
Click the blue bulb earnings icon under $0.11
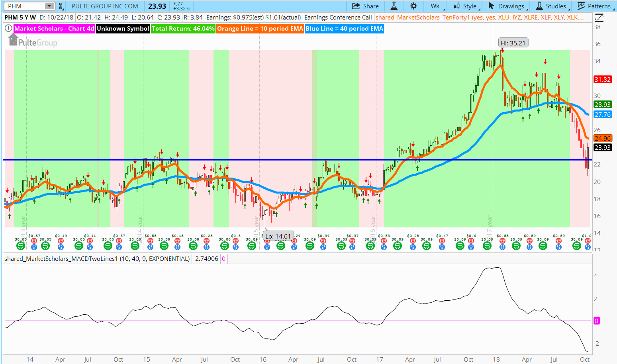click(90, 247)
